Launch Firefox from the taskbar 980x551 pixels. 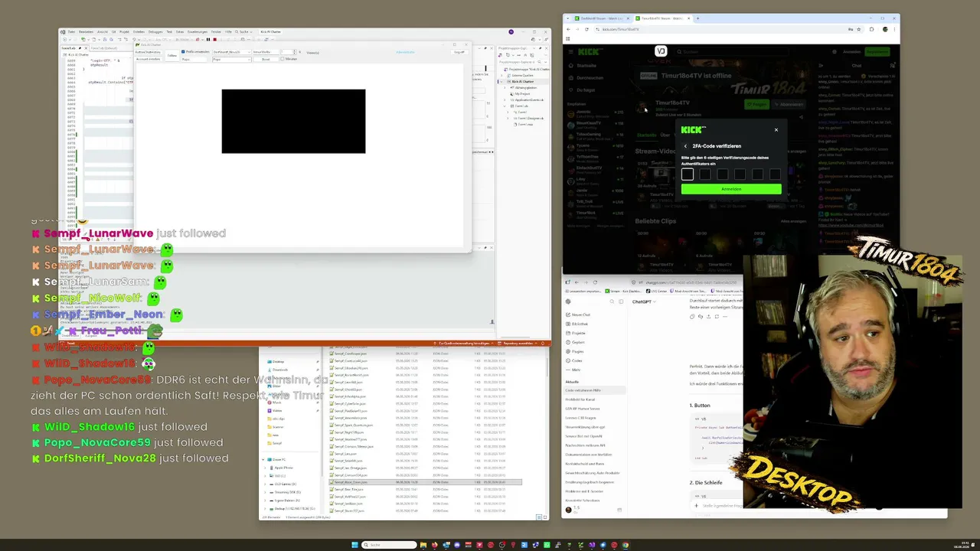pos(435,545)
